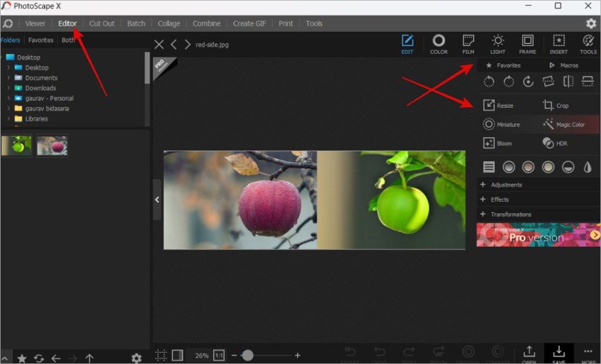Select the Libraries folder
Screen dimensions: 601x364
click(x=36, y=118)
